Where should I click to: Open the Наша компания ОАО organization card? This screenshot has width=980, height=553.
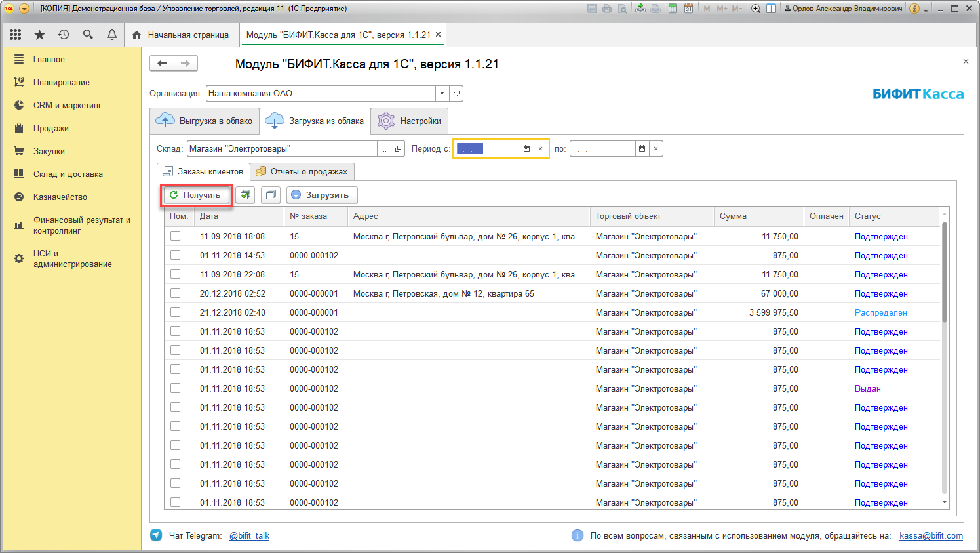(456, 94)
